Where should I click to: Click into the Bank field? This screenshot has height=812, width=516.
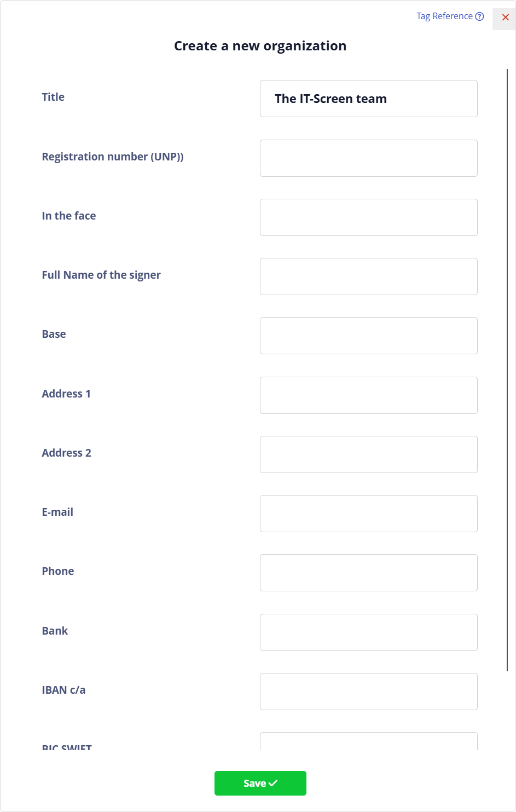tap(369, 632)
